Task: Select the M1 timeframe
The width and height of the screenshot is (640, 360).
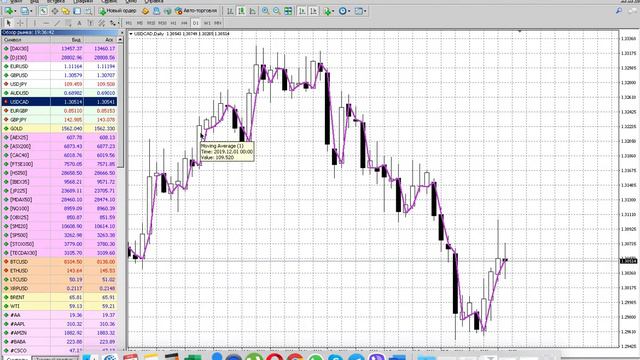Action: 128,23
